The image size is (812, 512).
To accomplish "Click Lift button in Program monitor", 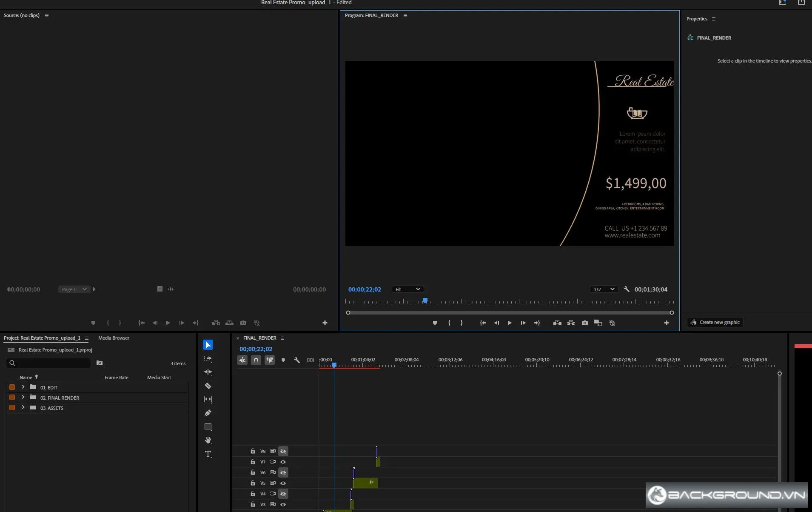I will pyautogui.click(x=557, y=323).
